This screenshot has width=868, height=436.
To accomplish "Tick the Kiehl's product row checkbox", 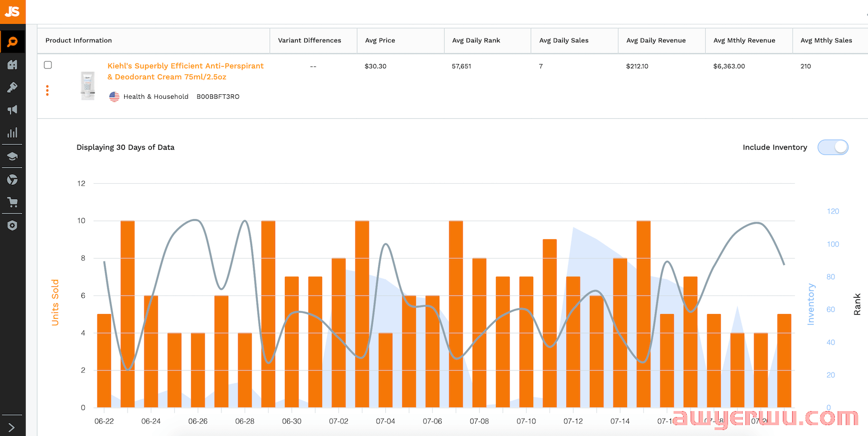I will coord(48,65).
